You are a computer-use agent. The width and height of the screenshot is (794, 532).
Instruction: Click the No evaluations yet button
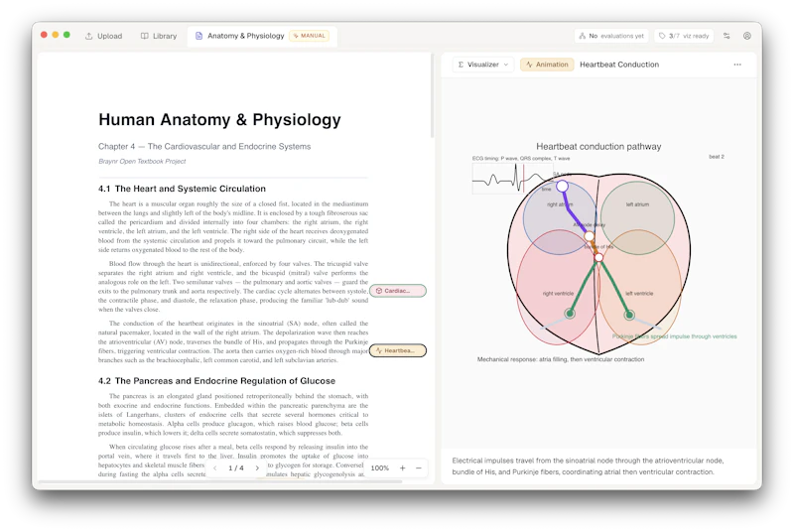click(x=611, y=36)
